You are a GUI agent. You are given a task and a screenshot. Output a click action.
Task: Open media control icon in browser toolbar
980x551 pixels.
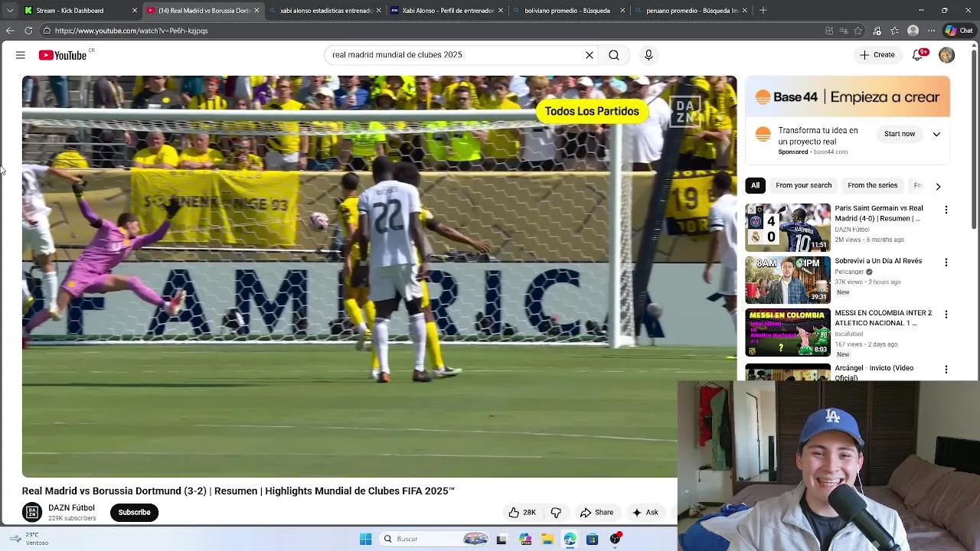coord(877,31)
